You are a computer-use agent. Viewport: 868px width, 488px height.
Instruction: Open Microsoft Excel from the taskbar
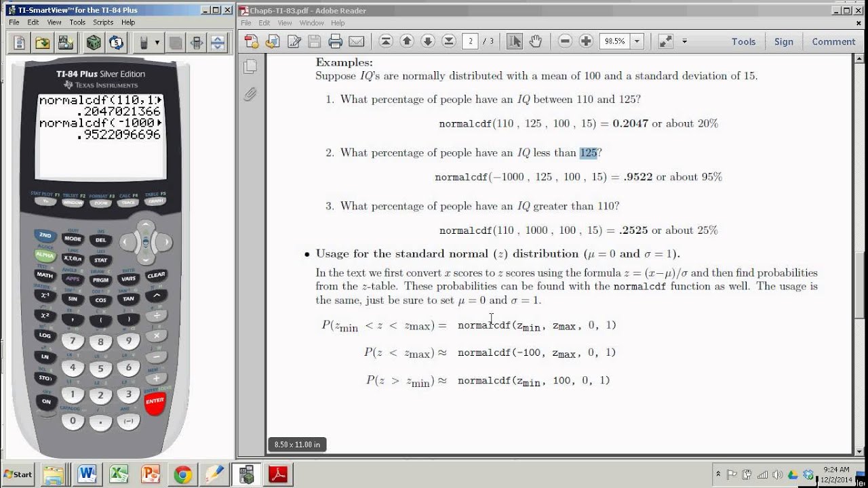tap(119, 474)
